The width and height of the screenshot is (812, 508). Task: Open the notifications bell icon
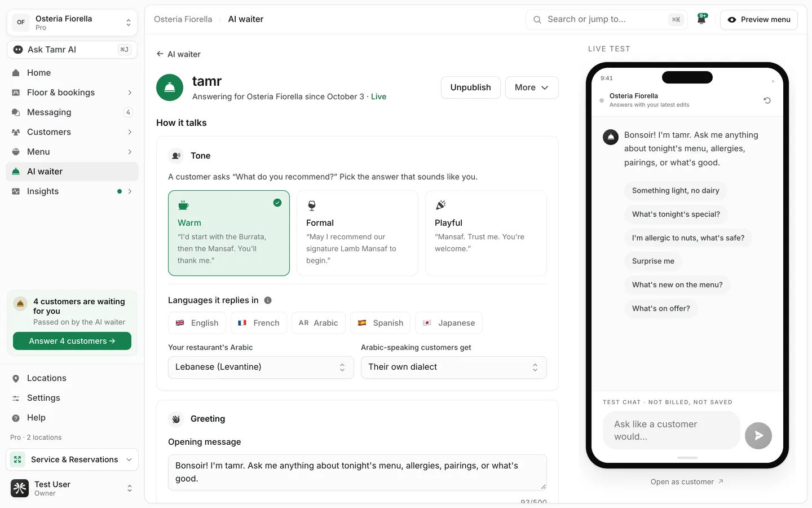(x=702, y=19)
